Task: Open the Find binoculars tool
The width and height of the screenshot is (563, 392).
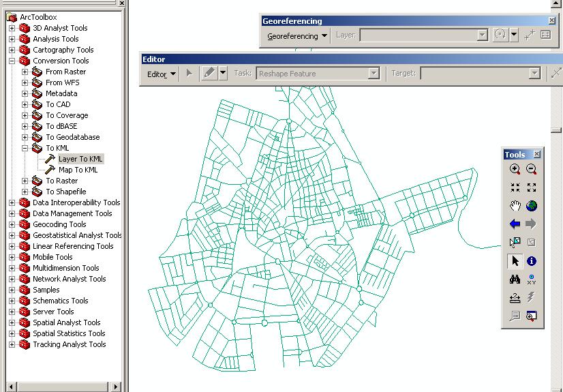Action: click(515, 280)
